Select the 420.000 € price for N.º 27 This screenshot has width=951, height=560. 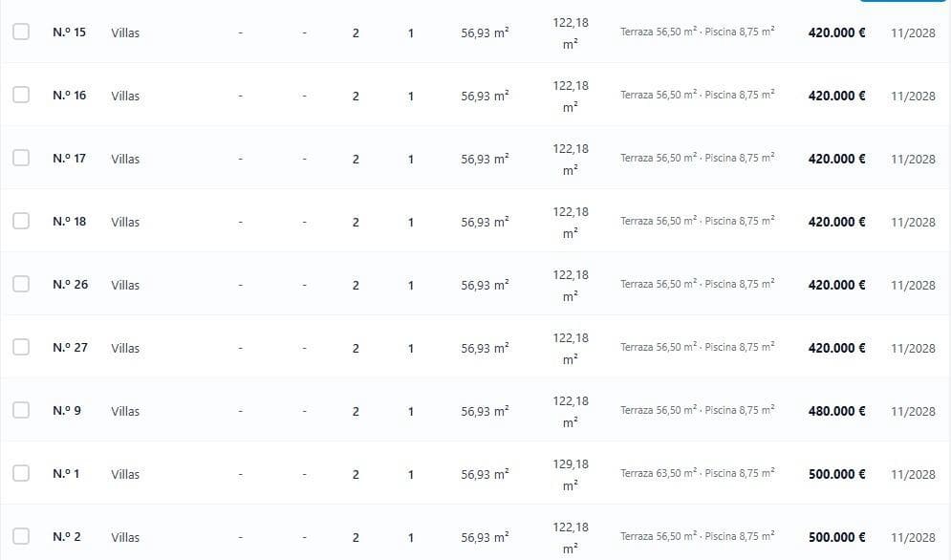click(x=836, y=348)
